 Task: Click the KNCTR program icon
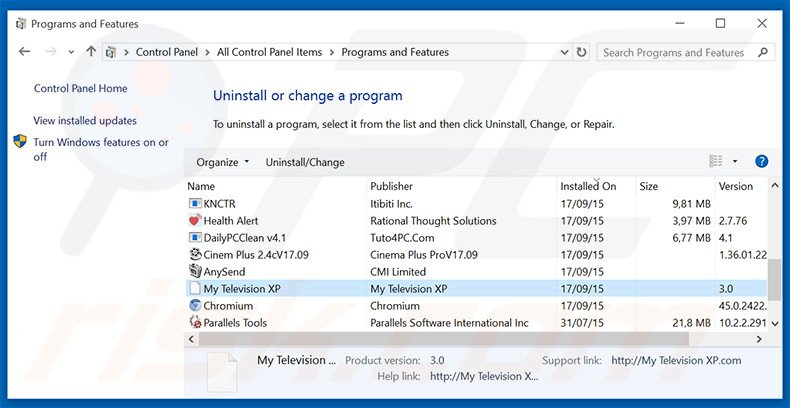194,204
